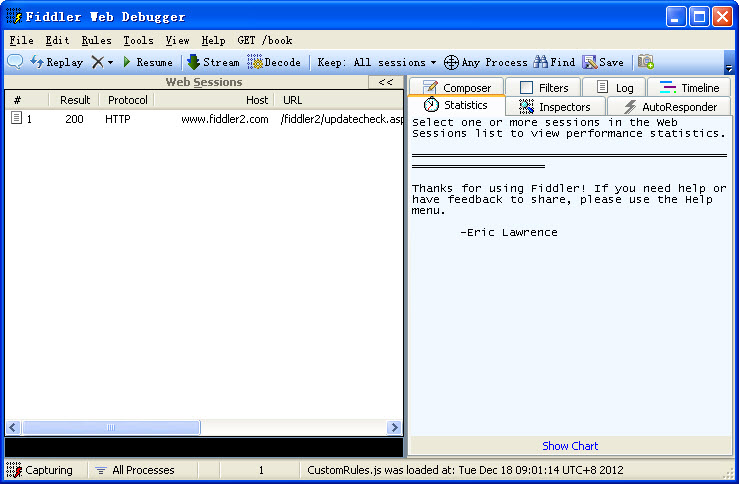The image size is (739, 484).
Task: Open the Keep: All sessions dropdown
Action: [x=377, y=62]
